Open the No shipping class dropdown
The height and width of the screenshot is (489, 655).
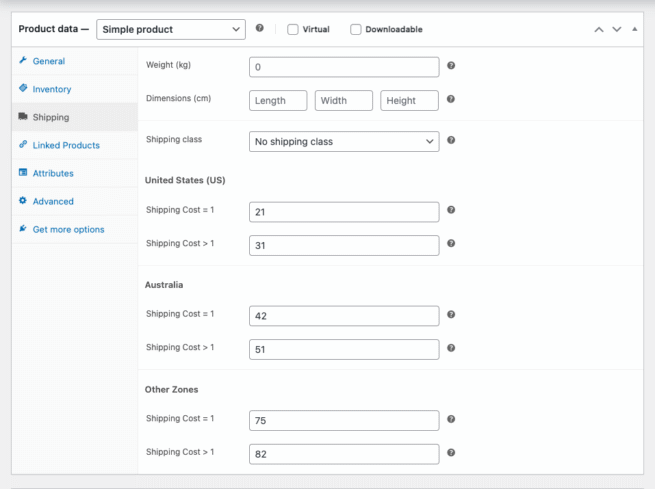(343, 142)
